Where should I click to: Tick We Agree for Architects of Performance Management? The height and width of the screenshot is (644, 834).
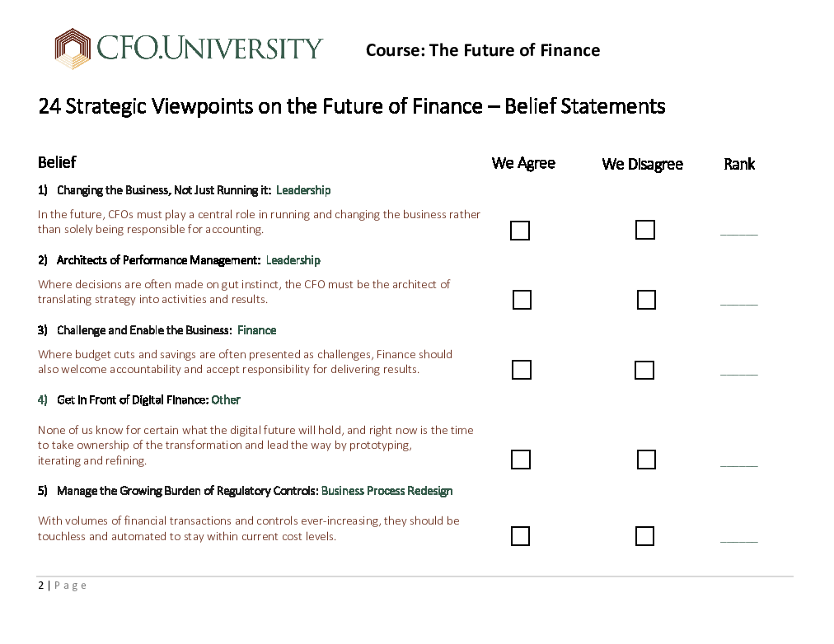pyautogui.click(x=522, y=300)
